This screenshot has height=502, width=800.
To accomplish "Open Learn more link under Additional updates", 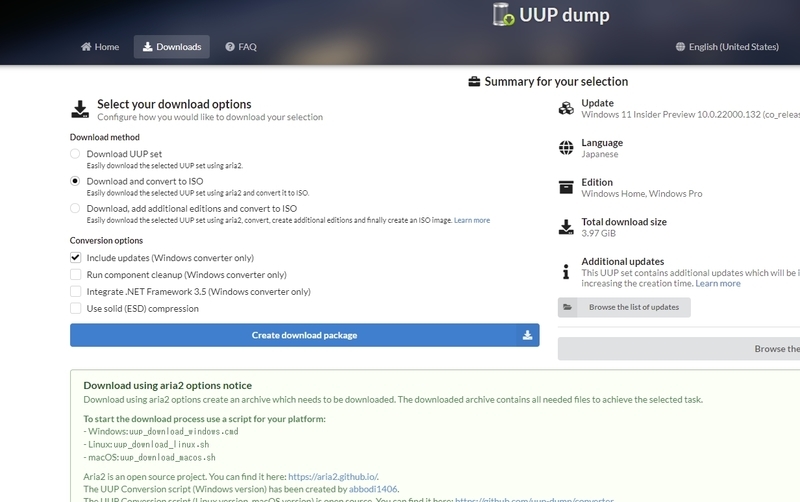I will [x=718, y=284].
